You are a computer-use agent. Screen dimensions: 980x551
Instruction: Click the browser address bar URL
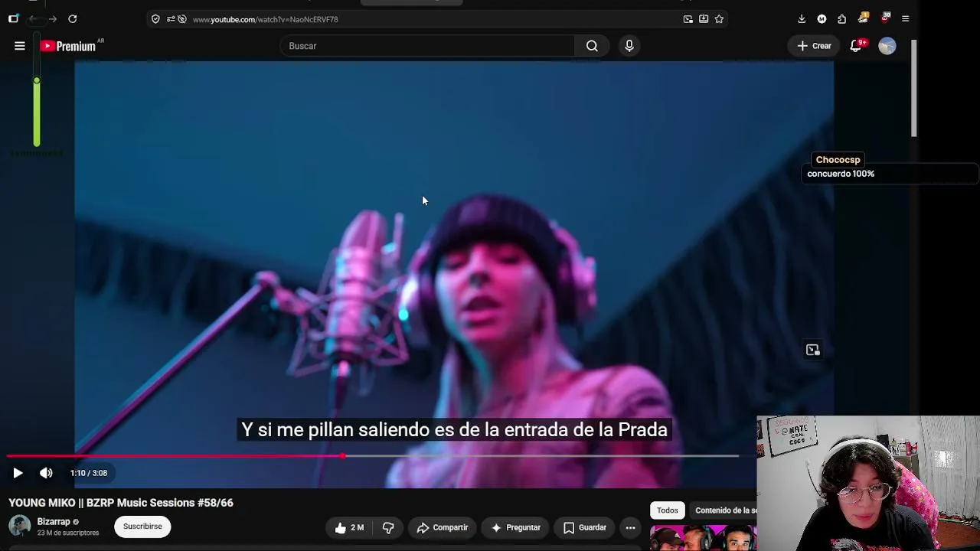click(x=266, y=19)
